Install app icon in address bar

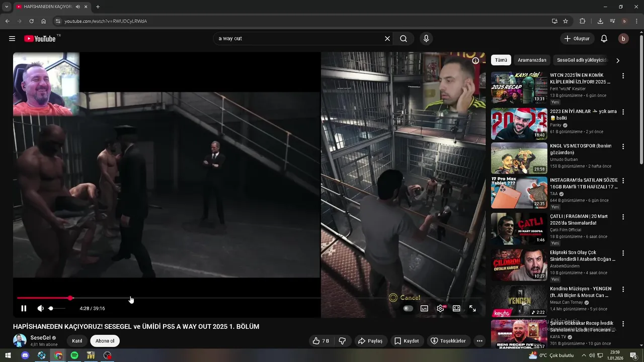tap(554, 21)
